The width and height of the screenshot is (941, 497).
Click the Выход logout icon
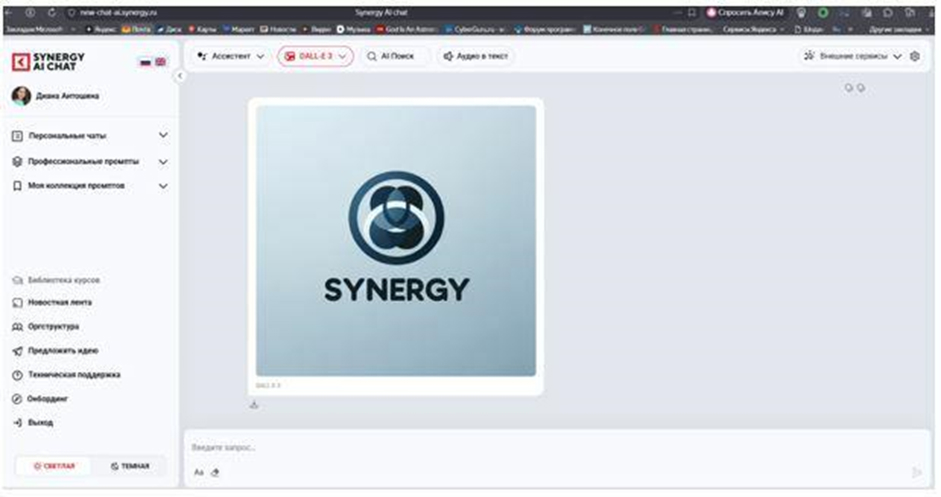click(x=17, y=423)
